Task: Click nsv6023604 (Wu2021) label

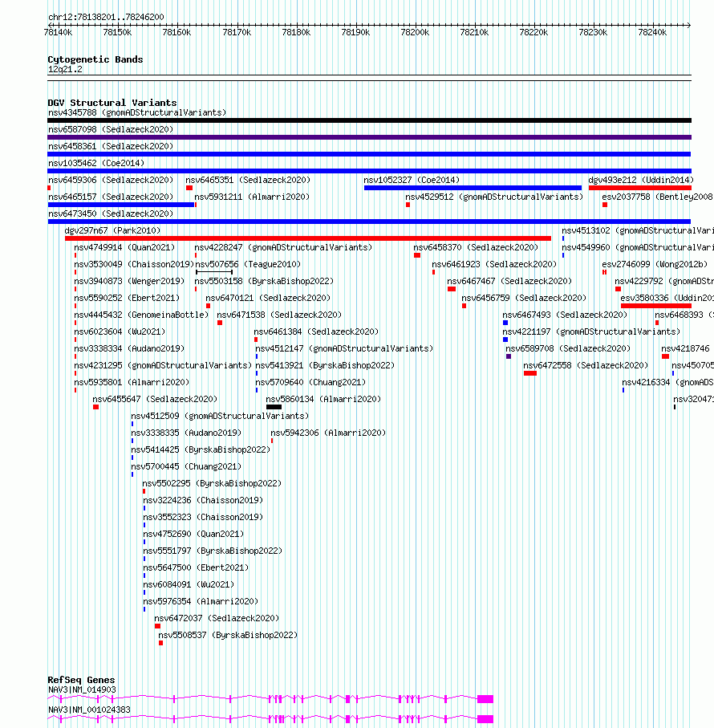Action: (x=120, y=332)
